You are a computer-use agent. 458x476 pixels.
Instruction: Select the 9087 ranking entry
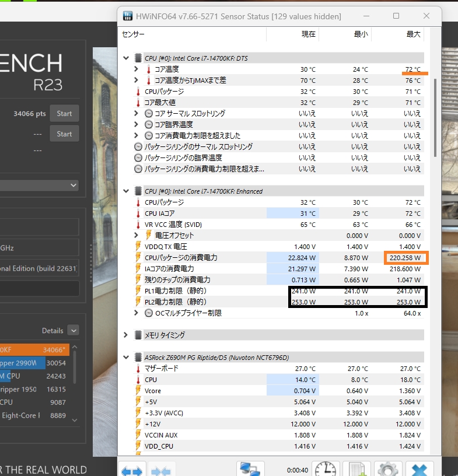34,402
